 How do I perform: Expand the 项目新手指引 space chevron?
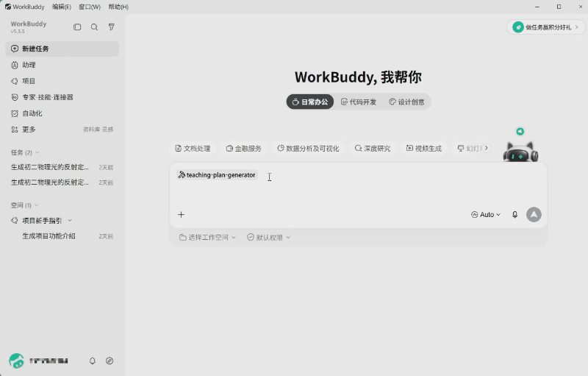70,221
